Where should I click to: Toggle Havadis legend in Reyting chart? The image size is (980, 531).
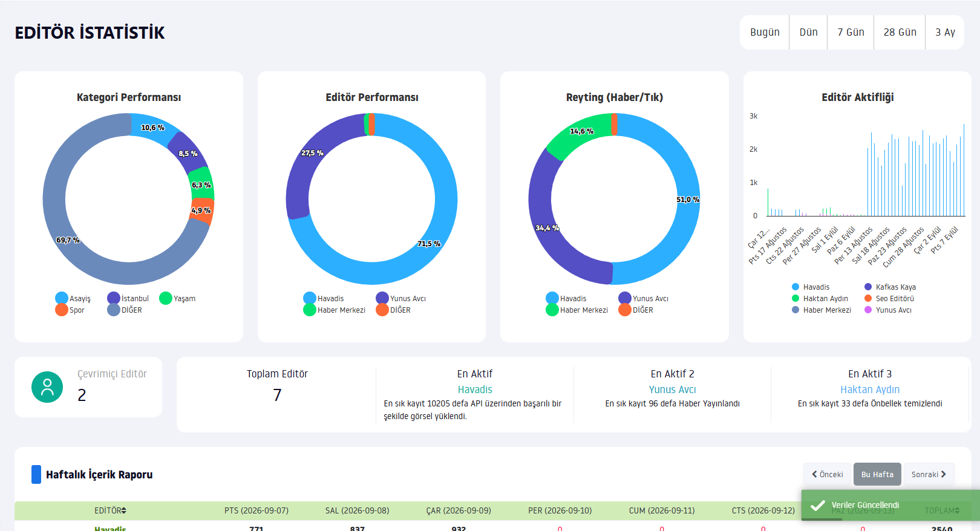click(566, 298)
